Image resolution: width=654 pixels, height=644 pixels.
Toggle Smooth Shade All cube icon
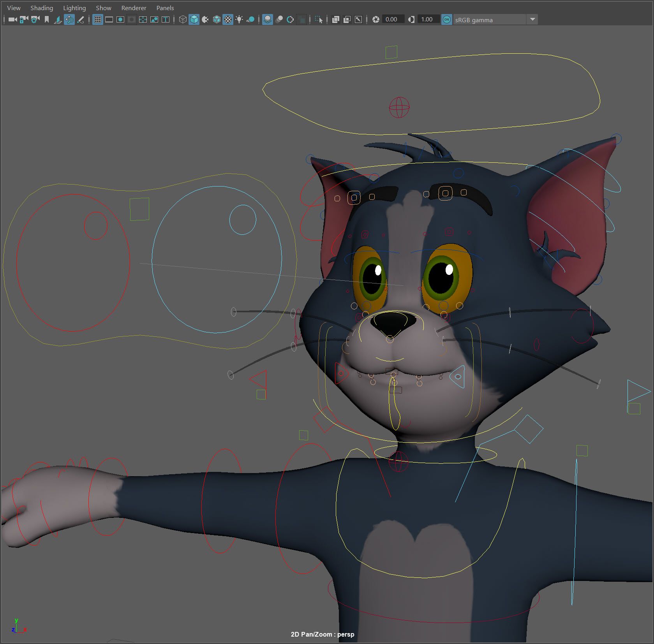click(x=194, y=19)
